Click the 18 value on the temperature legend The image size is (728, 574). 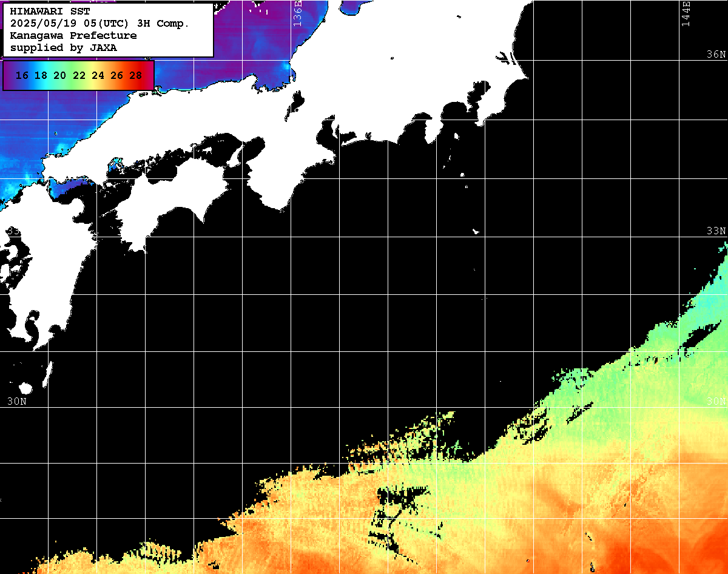[x=41, y=76]
